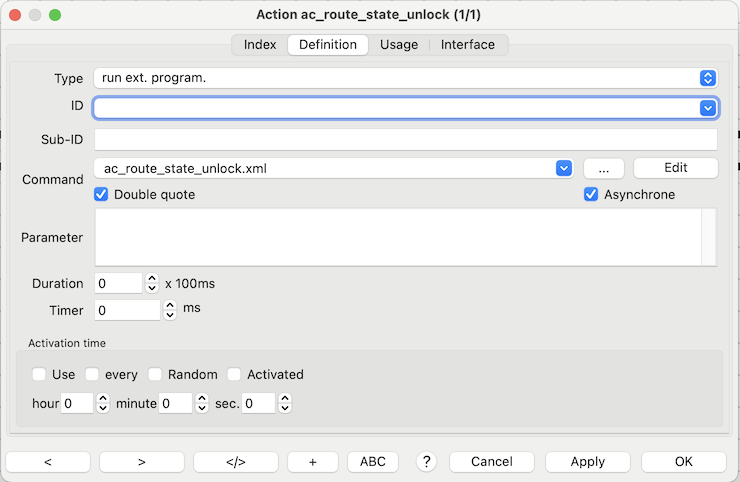Switch to the Usage tab
The width and height of the screenshot is (740, 482).
(399, 44)
